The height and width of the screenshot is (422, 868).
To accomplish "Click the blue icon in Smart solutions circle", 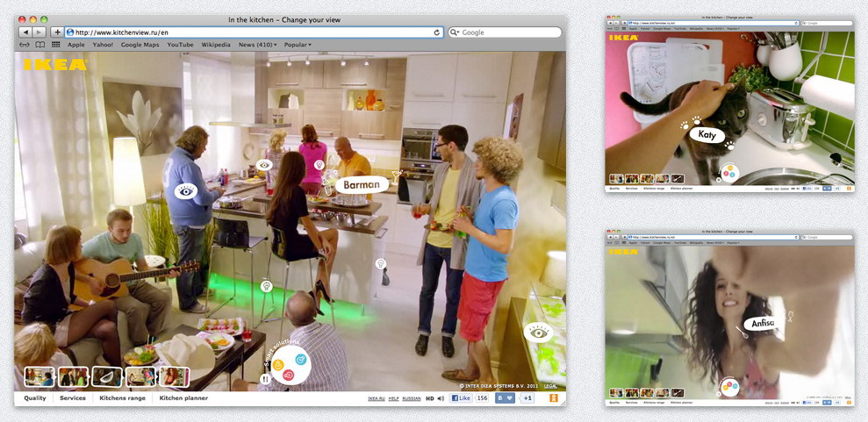I will click(x=300, y=359).
